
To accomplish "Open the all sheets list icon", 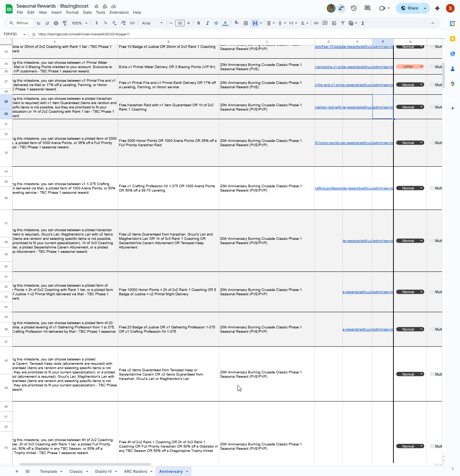I will coord(27,471).
